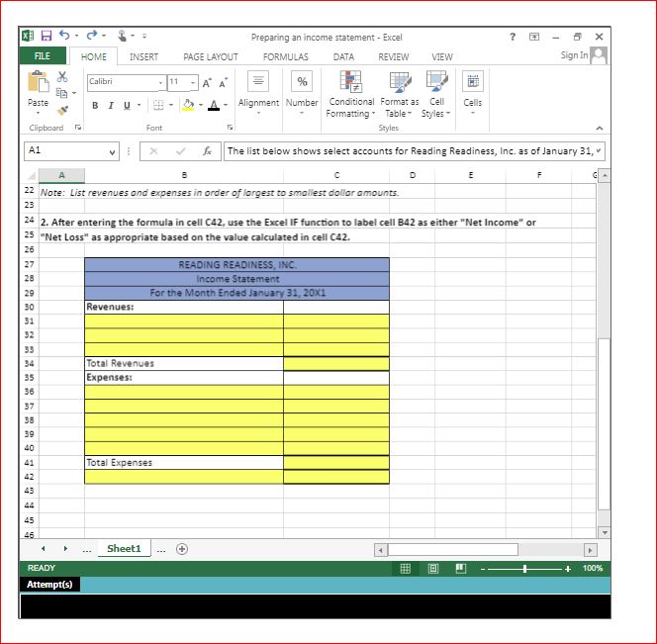Open the Customize Quick Access Toolbar dropdown

[144, 36]
